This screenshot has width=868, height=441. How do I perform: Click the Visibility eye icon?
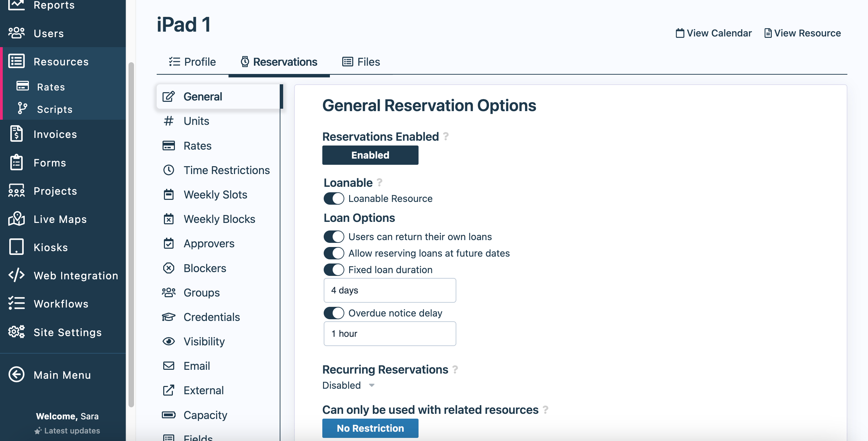click(x=168, y=341)
